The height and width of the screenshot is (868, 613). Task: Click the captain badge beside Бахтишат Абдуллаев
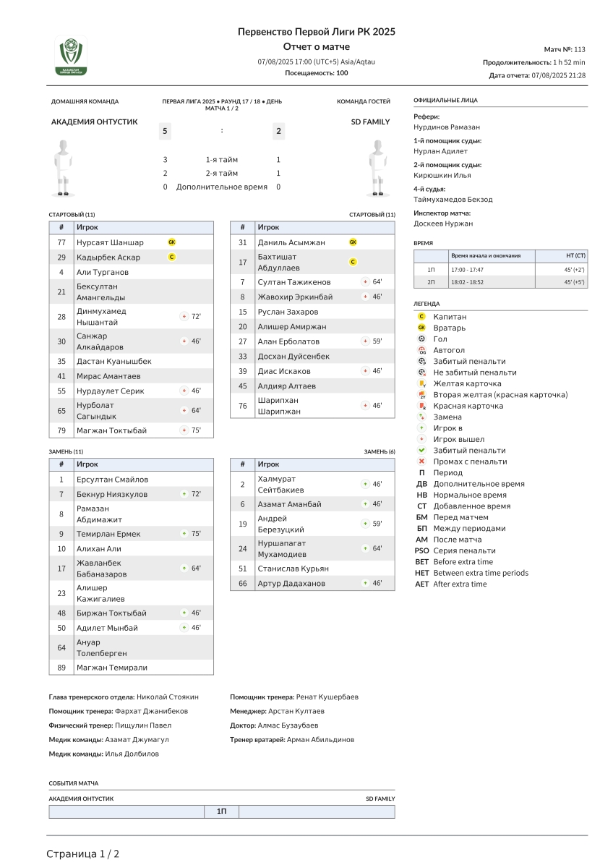pyautogui.click(x=353, y=262)
